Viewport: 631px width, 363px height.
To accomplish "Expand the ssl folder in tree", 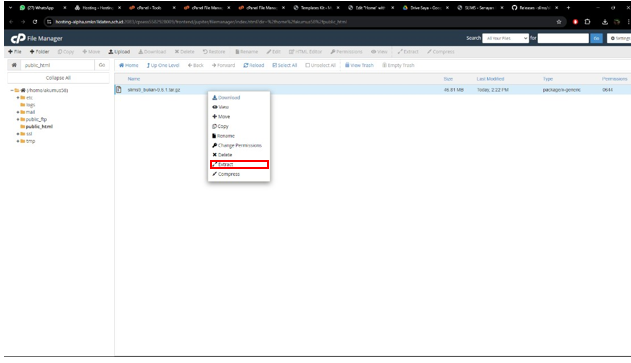I will [x=18, y=134].
